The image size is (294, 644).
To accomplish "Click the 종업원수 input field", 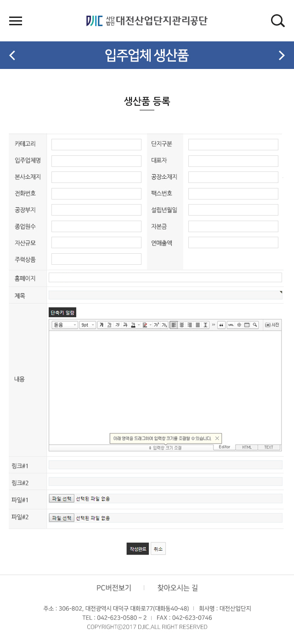I will [x=96, y=226].
